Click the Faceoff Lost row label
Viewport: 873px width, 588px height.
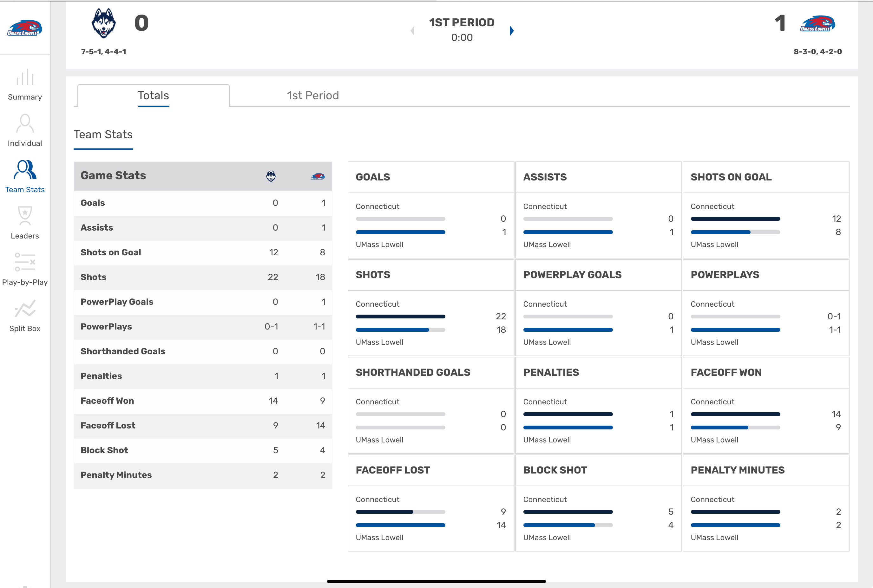(108, 426)
